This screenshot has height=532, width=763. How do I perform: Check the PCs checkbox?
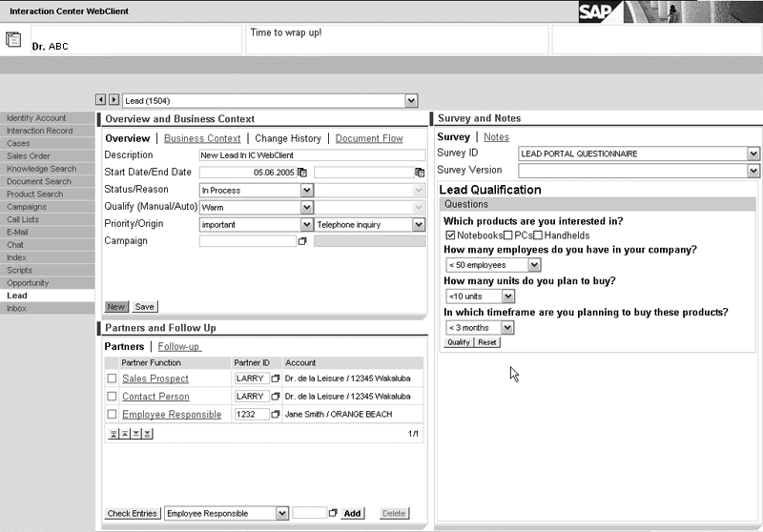pos(508,235)
